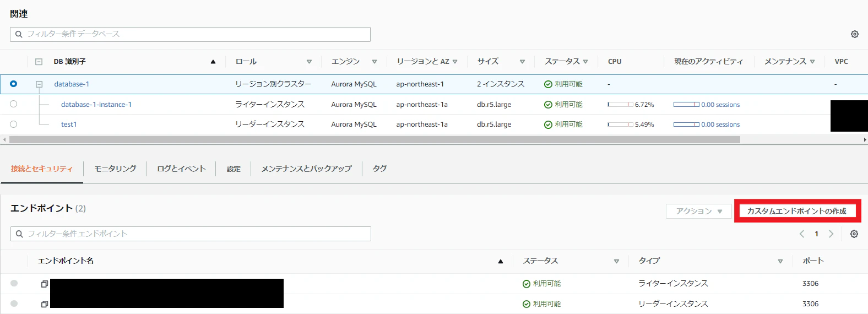Sort by ロール column arrow
This screenshot has height=314, width=868.
(309, 62)
